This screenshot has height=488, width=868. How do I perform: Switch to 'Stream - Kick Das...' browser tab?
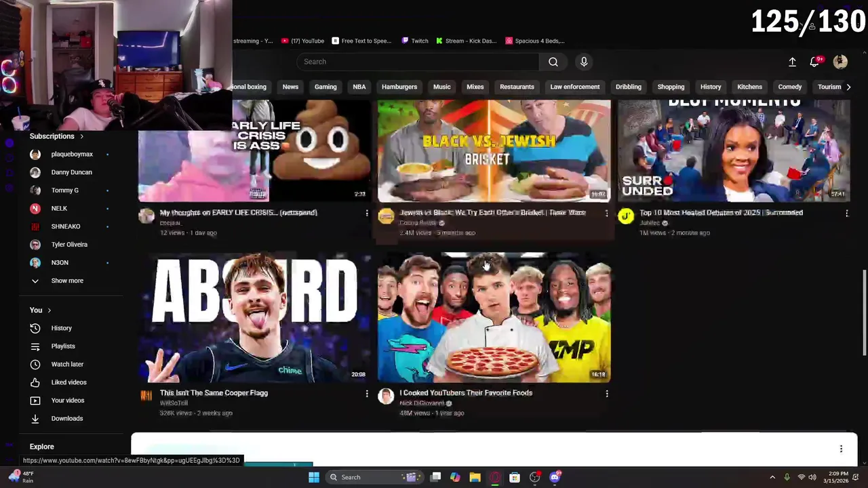click(x=467, y=41)
